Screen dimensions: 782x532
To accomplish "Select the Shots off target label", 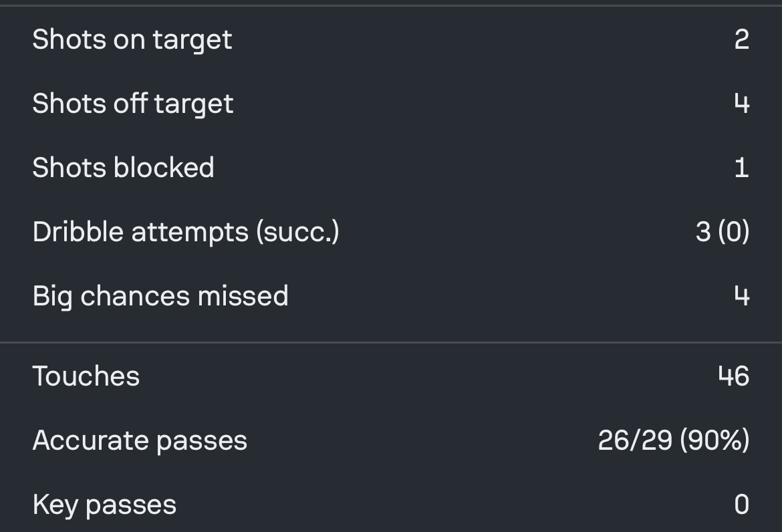I will point(132,104).
